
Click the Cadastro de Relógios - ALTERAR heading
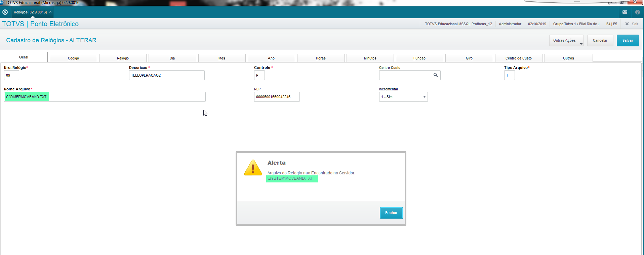[51, 40]
